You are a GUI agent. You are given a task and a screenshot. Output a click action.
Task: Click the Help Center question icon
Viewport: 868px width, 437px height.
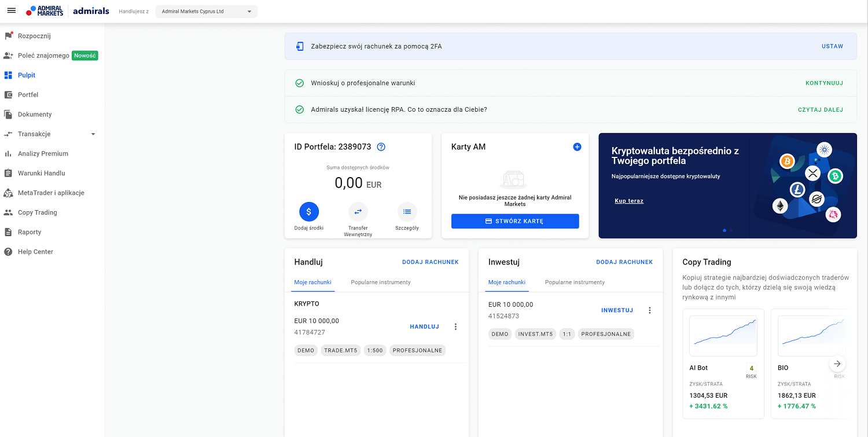tap(8, 252)
